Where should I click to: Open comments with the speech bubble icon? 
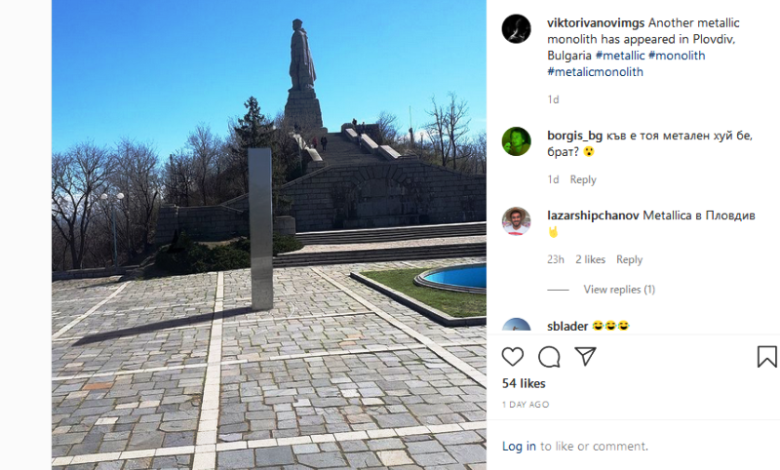pyautogui.click(x=549, y=357)
